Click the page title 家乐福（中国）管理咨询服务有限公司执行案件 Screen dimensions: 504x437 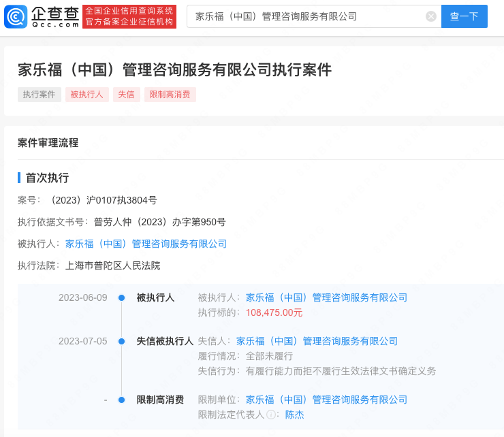point(174,69)
